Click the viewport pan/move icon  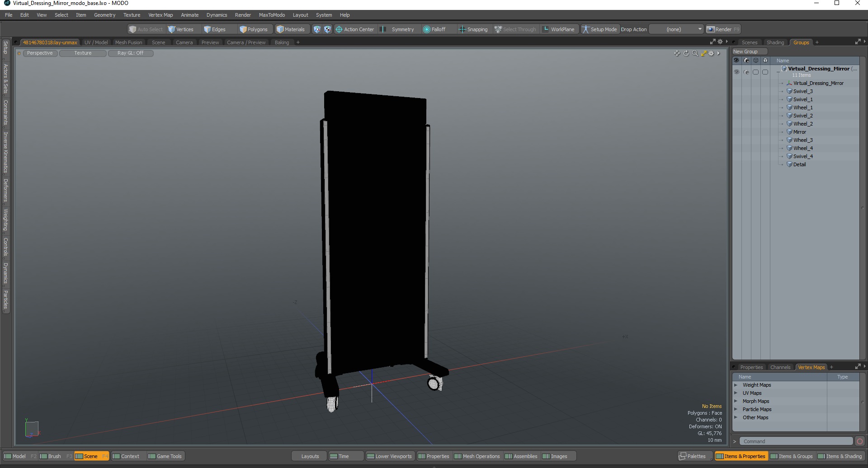pyautogui.click(x=677, y=53)
